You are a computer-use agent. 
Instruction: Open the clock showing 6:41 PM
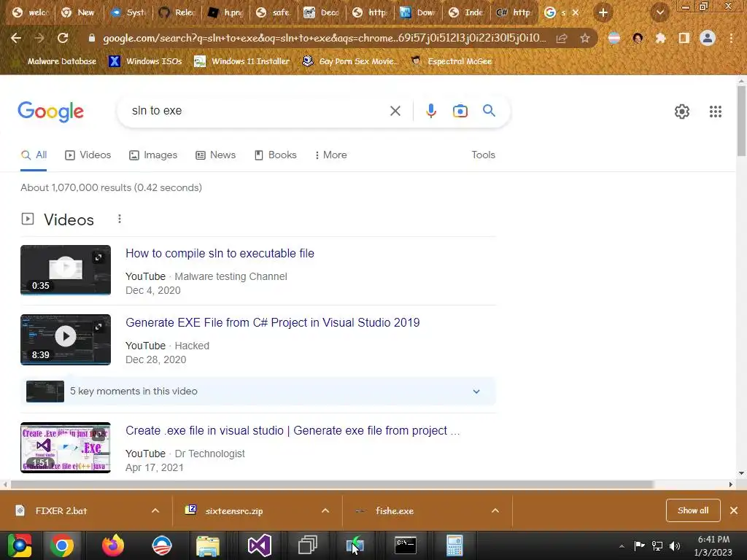click(x=713, y=545)
